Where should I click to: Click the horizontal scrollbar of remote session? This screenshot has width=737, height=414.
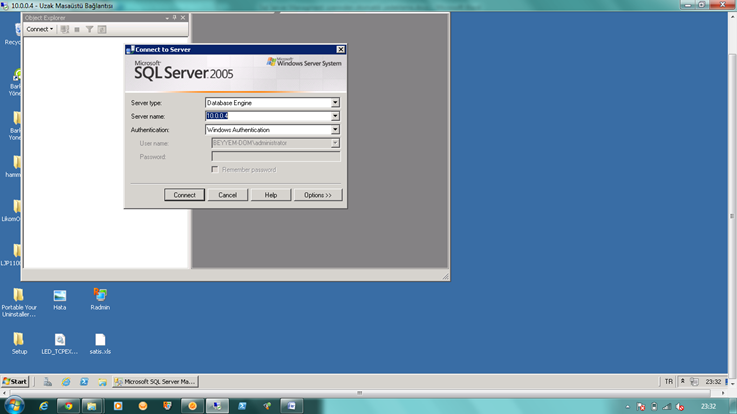(x=360, y=393)
